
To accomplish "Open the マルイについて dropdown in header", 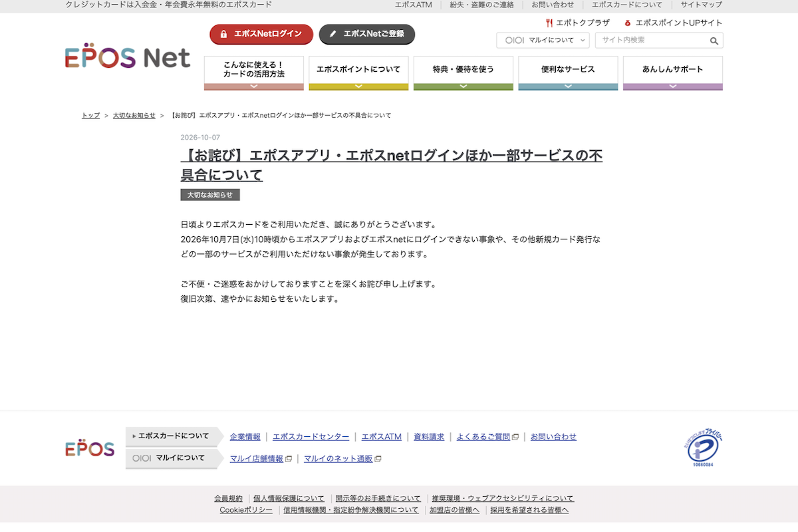I will click(543, 41).
